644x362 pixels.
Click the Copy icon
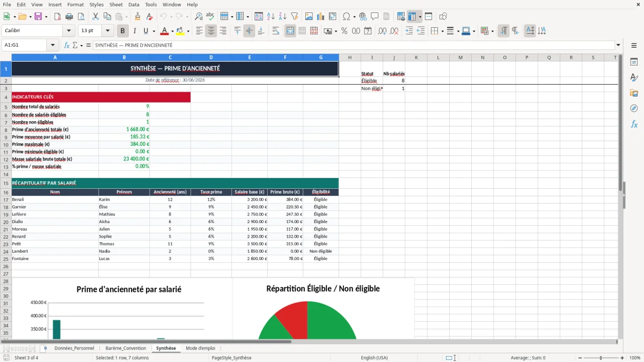tap(107, 17)
